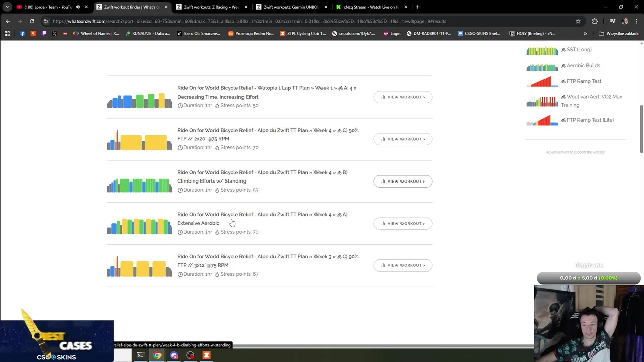View workout for Watopia 1 Lap TT Week 1

[x=403, y=97]
